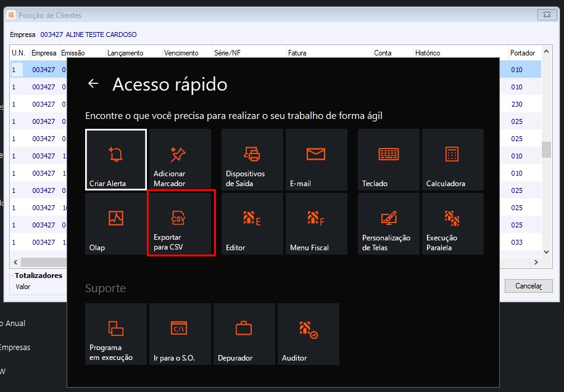Click the Empresas item in the background menu
564x392 pixels.
pyautogui.click(x=15, y=348)
